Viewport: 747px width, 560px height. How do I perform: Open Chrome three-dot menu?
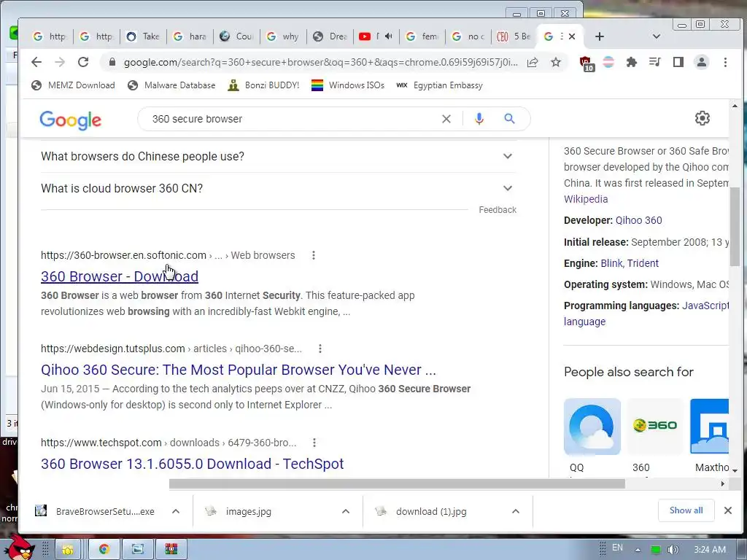coord(725,62)
